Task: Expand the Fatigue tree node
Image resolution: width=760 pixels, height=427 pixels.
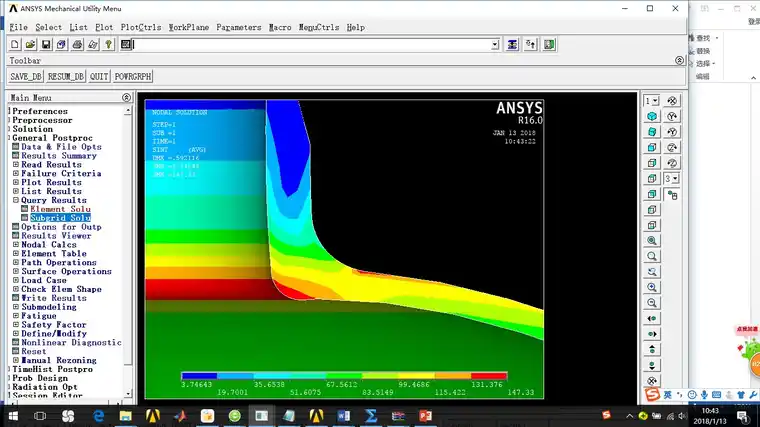Action: tap(16, 316)
